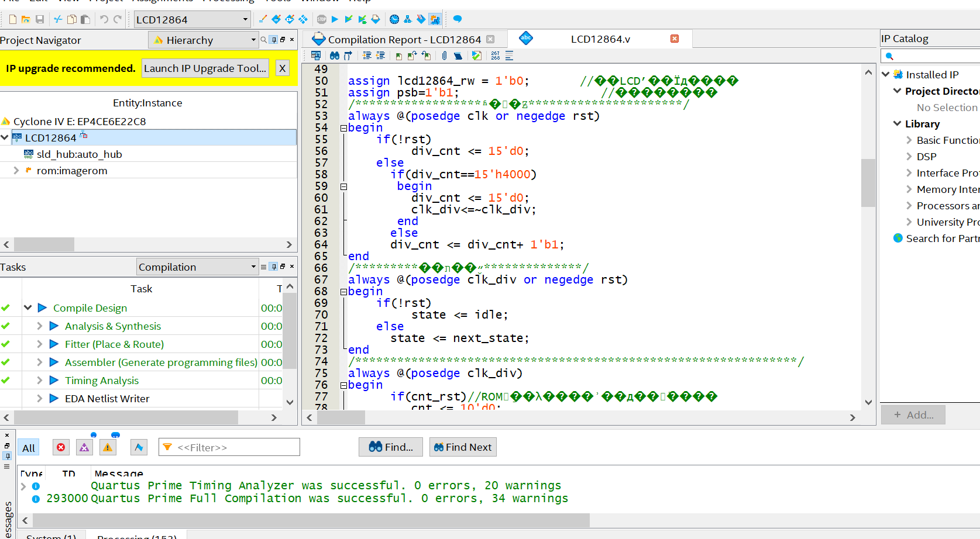Collapse the Compile Design task
980x539 pixels.
pos(27,307)
